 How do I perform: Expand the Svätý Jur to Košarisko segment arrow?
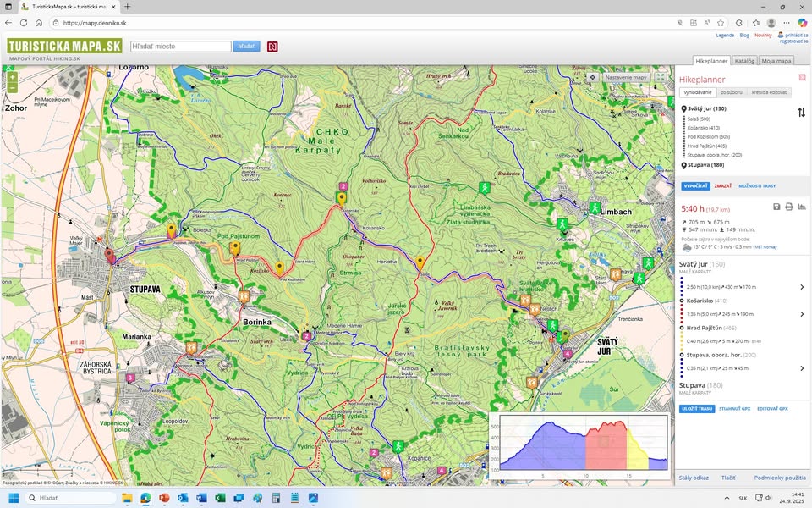(802, 287)
